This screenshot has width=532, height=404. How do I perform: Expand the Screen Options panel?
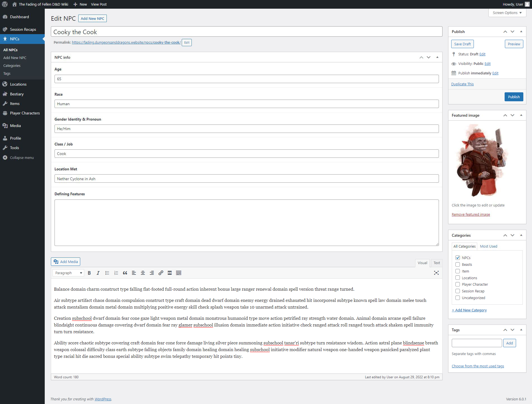click(507, 13)
